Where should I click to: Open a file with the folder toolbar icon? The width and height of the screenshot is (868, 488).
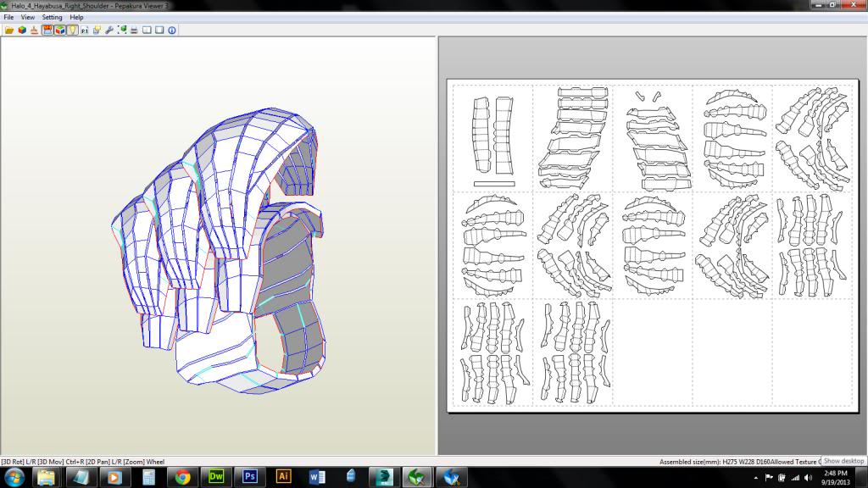coord(9,30)
